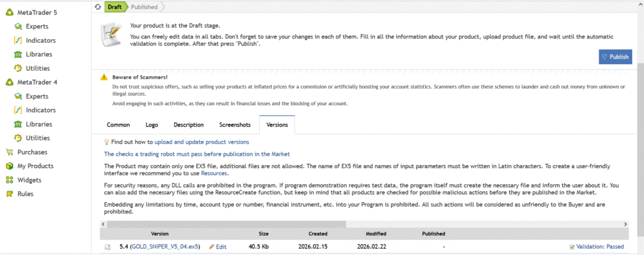Open MetaTrader 5 Indicators category
This screenshot has height=255, width=644.
click(41, 40)
